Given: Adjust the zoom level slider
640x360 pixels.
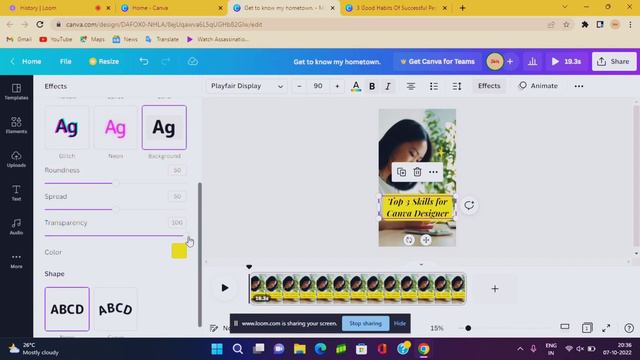Looking at the screenshot, I should pos(468,328).
